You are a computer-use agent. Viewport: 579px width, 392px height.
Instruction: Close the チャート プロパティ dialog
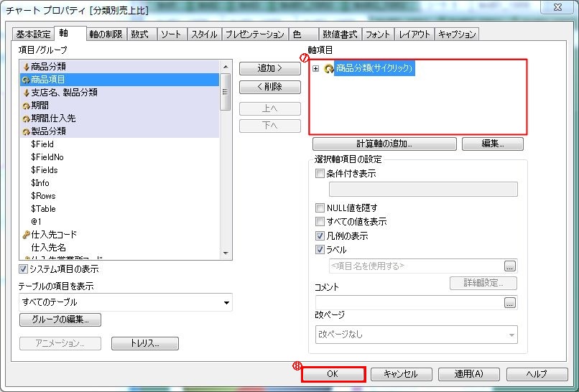pos(557,7)
